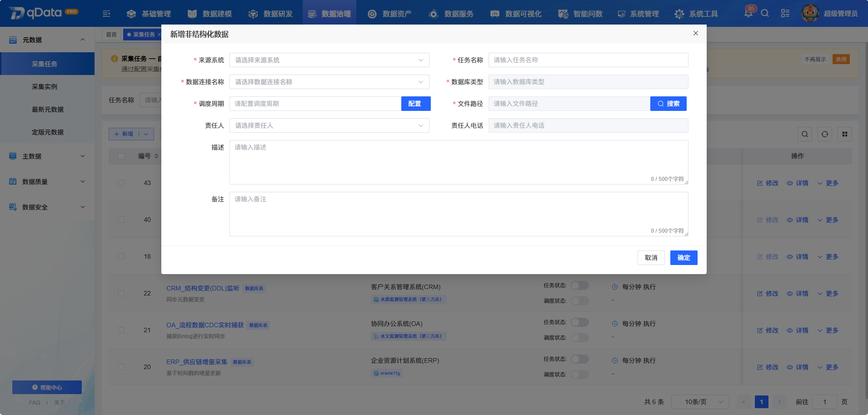Collapse the sidebar with the hamburger menu icon
This screenshot has width=868, height=415.
[x=106, y=14]
